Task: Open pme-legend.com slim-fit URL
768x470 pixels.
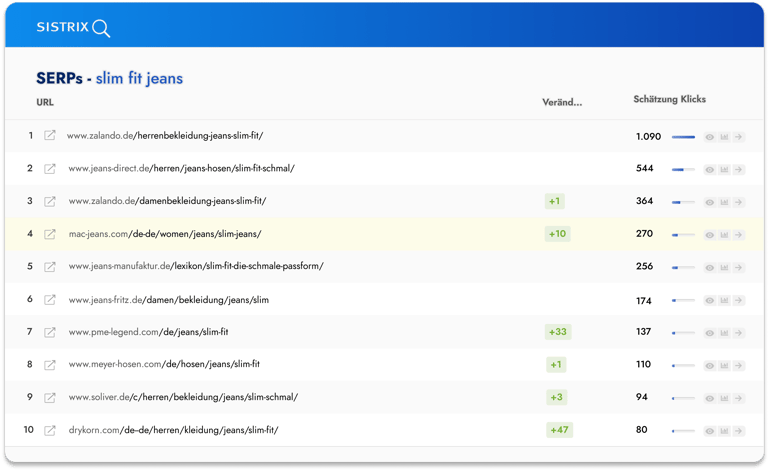Action: click(148, 332)
